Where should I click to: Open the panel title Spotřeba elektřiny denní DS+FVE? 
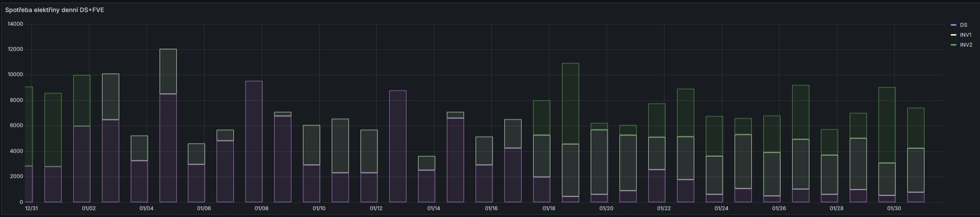coord(54,10)
